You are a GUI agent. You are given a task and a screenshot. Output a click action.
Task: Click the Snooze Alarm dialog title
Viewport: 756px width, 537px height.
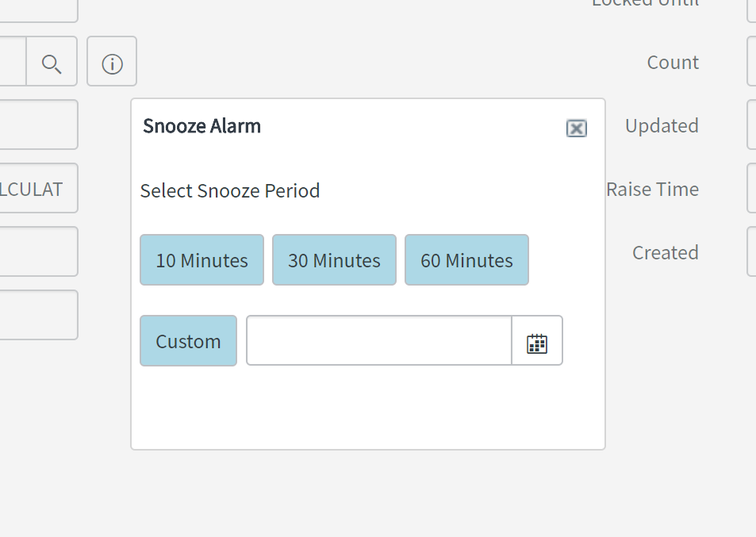click(x=201, y=126)
